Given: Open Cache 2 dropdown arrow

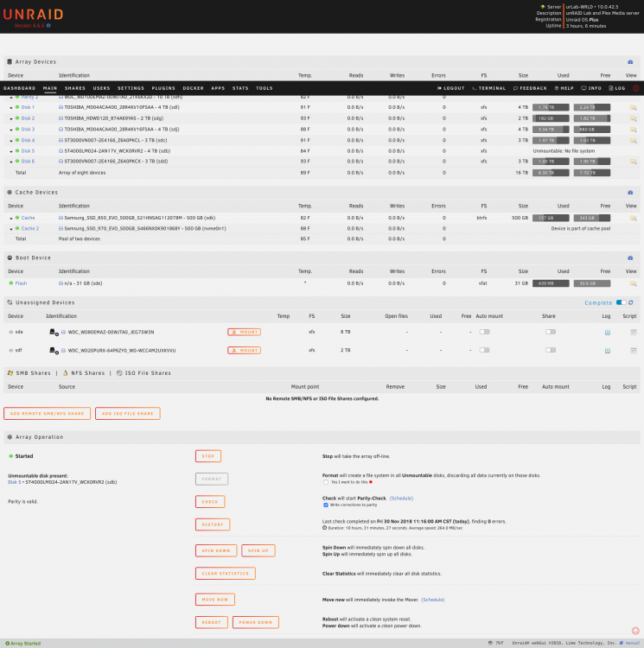Looking at the screenshot, I should (11, 229).
